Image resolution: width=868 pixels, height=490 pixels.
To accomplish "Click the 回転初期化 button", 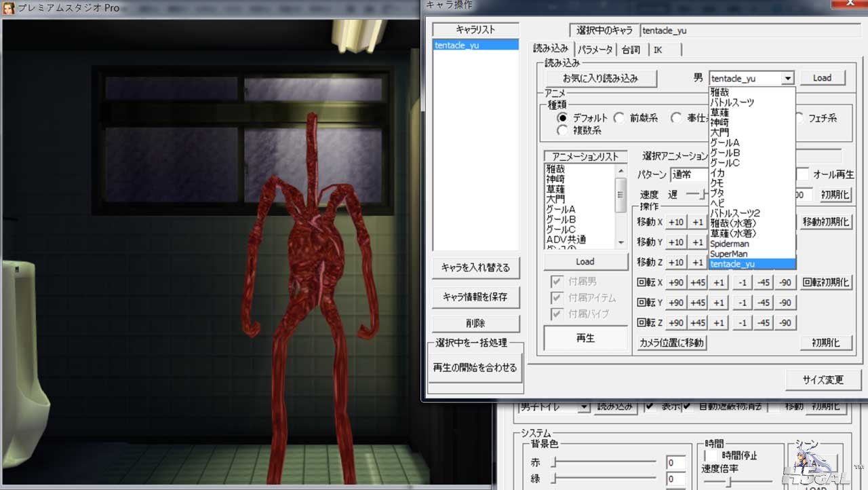I will (x=826, y=282).
